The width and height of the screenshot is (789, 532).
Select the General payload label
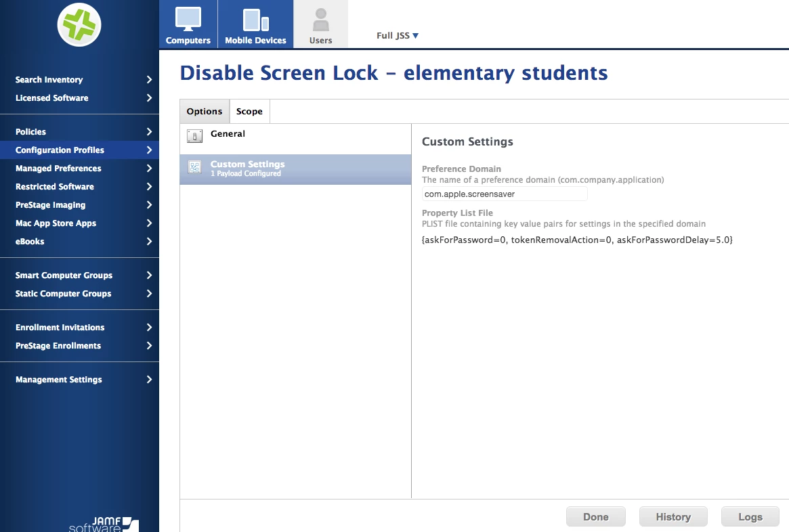pos(228,134)
